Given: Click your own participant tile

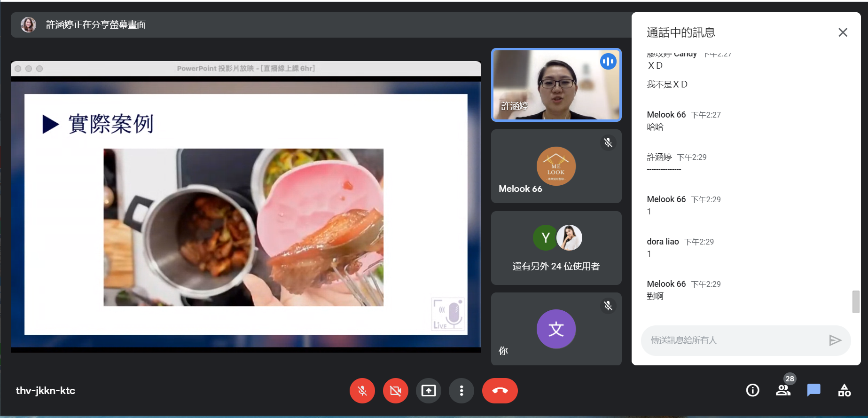Looking at the screenshot, I should coord(556,329).
